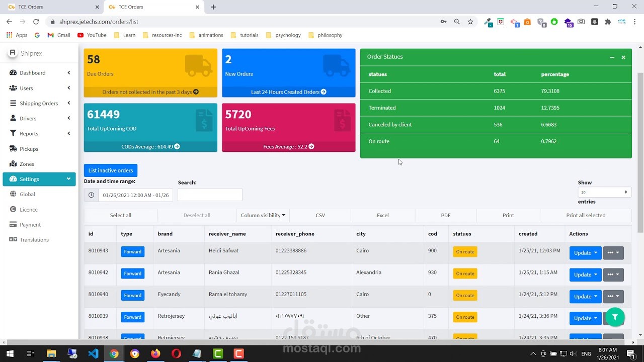Click the Shiprex logo icon
The image size is (644, 362).
coord(13,53)
